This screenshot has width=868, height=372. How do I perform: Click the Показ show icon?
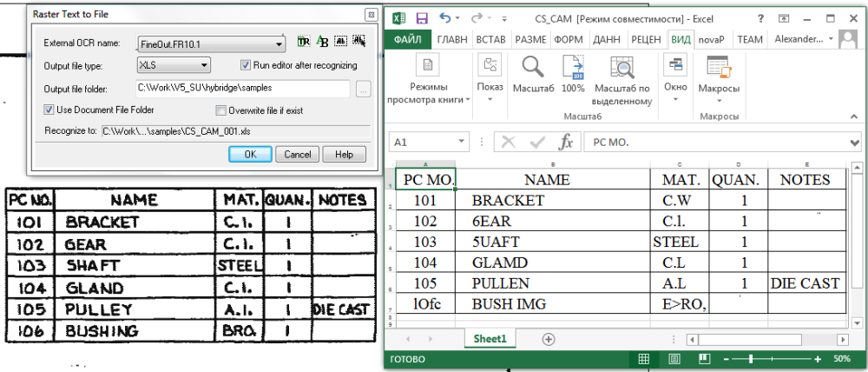click(x=490, y=65)
